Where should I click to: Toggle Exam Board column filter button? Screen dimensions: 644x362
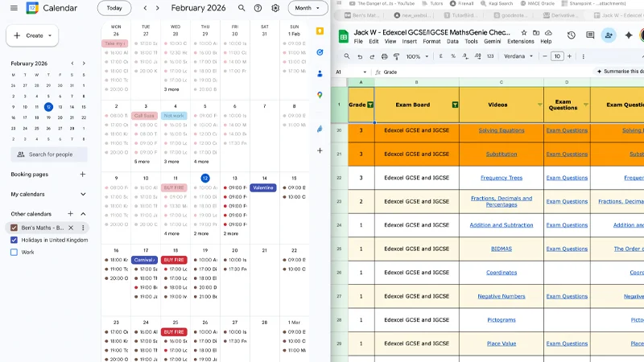click(455, 105)
